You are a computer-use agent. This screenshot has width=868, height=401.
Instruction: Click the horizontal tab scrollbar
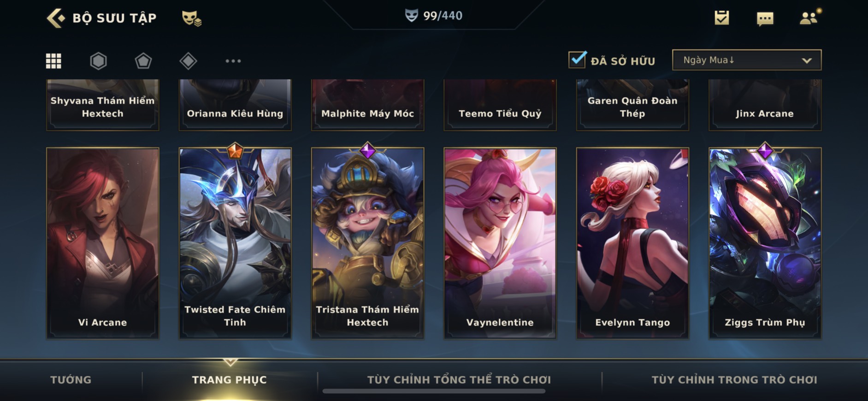434,391
